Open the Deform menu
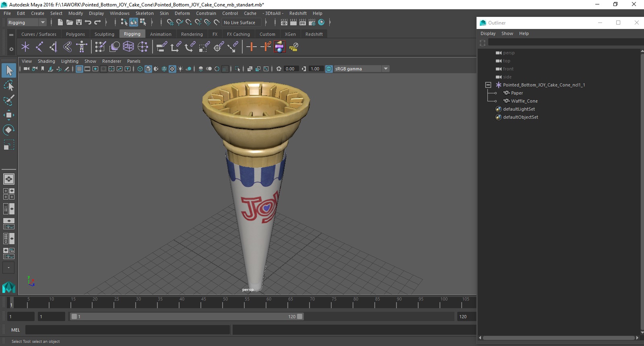The image size is (644, 346). coord(182,13)
